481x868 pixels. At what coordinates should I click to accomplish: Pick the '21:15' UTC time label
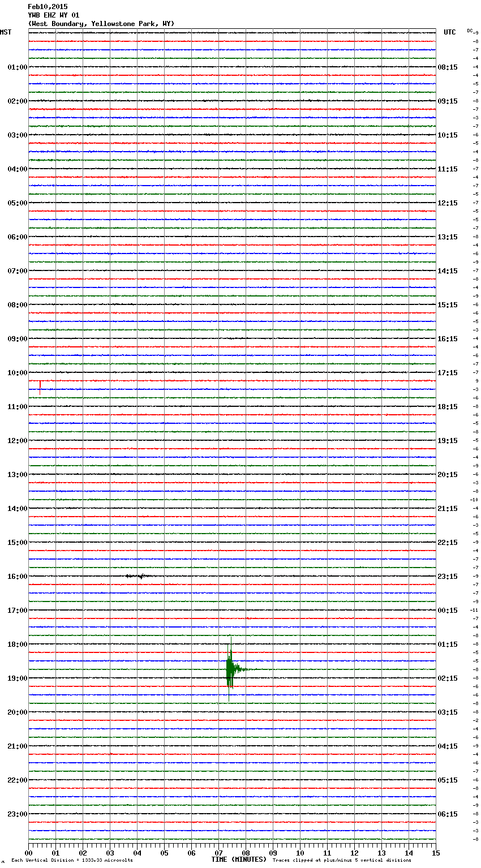point(448,509)
